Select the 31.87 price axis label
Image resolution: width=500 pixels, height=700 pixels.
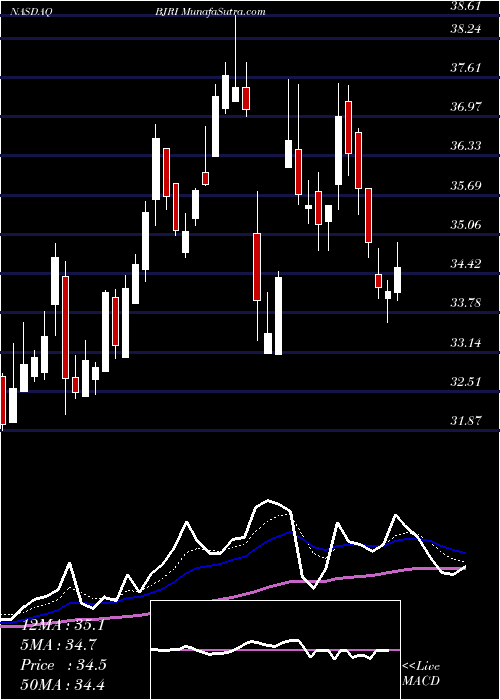pyautogui.click(x=466, y=421)
